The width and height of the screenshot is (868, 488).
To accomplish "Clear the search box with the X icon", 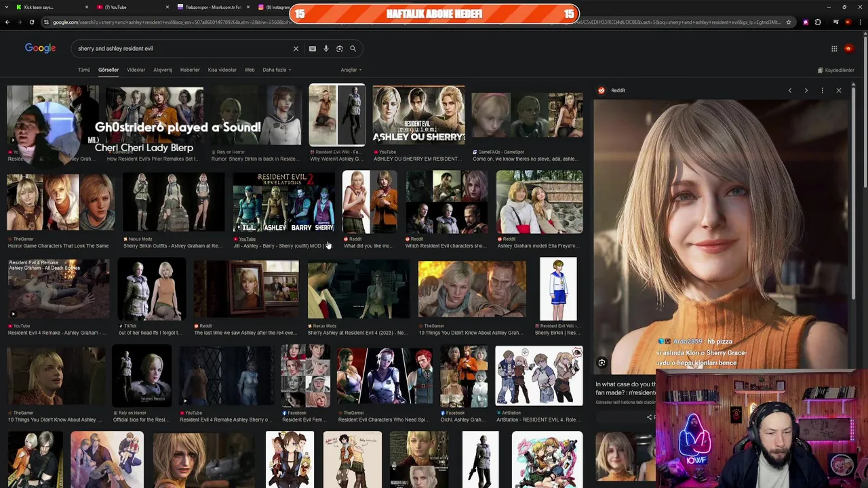I will pyautogui.click(x=296, y=49).
